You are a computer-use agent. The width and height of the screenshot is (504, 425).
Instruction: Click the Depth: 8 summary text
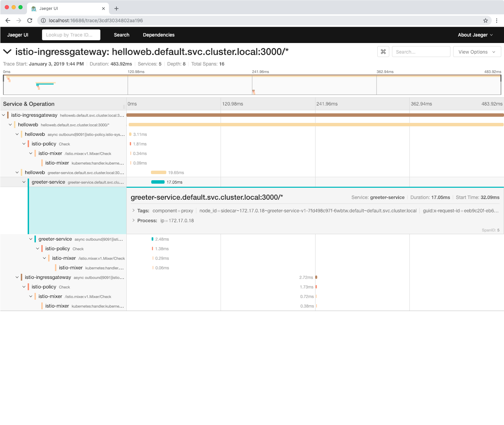pyautogui.click(x=176, y=64)
